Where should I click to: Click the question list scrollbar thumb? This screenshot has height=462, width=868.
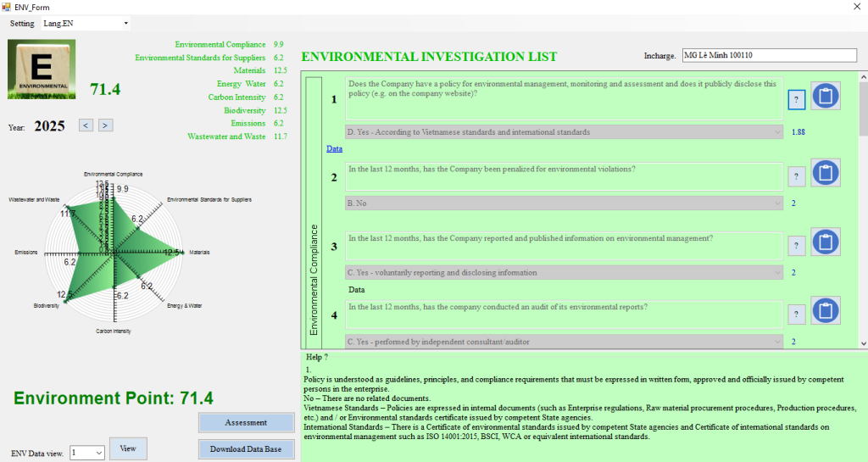click(863, 109)
